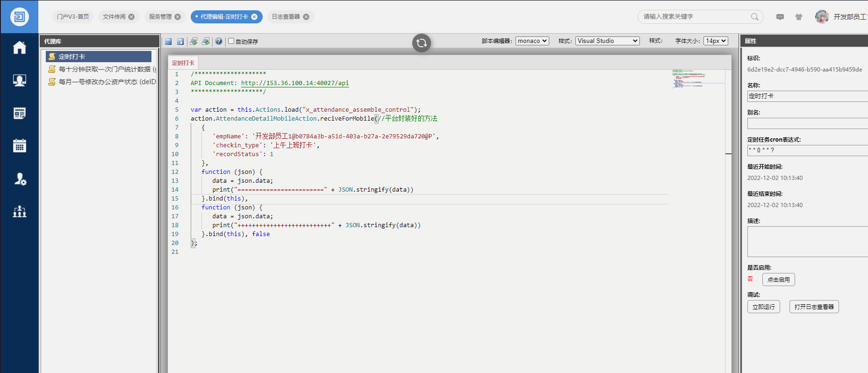Expand the Visual Studio style dropdown
The width and height of the screenshot is (868, 373).
pos(607,41)
